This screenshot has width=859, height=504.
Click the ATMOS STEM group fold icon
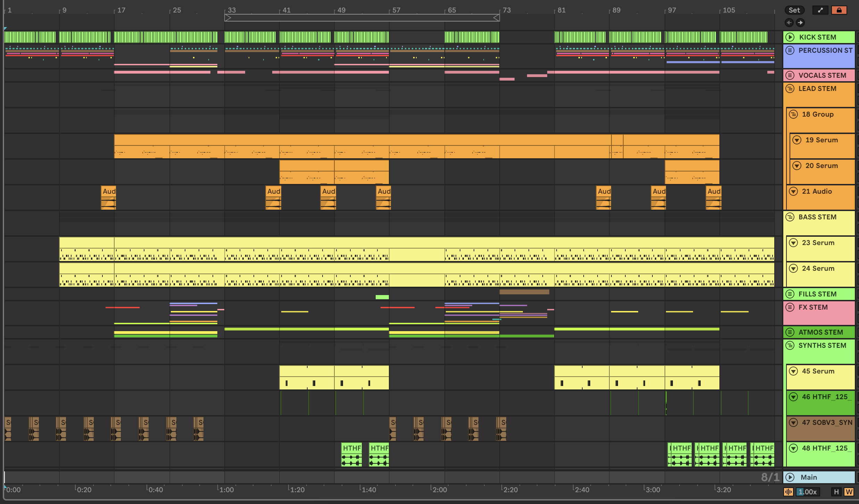(x=790, y=332)
